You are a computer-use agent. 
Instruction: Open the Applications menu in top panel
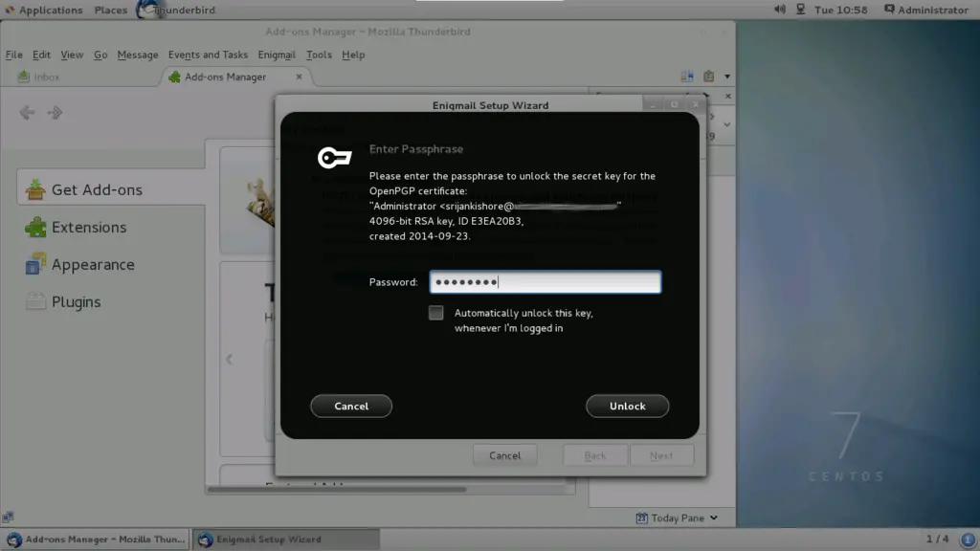pyautogui.click(x=44, y=10)
